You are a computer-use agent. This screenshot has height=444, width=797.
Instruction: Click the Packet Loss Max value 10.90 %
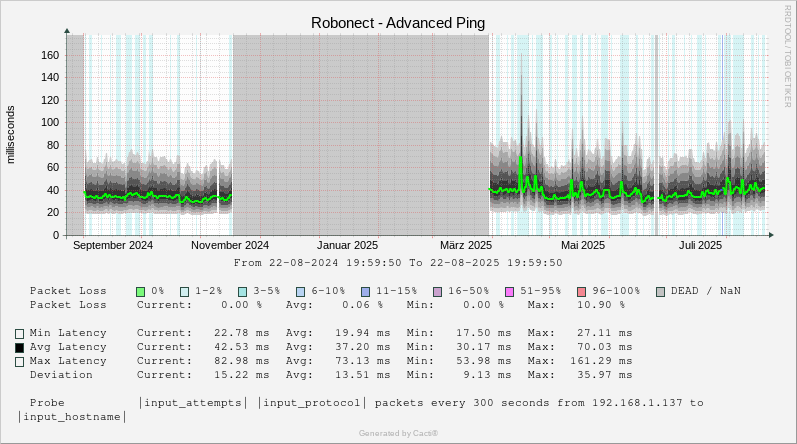601,305
